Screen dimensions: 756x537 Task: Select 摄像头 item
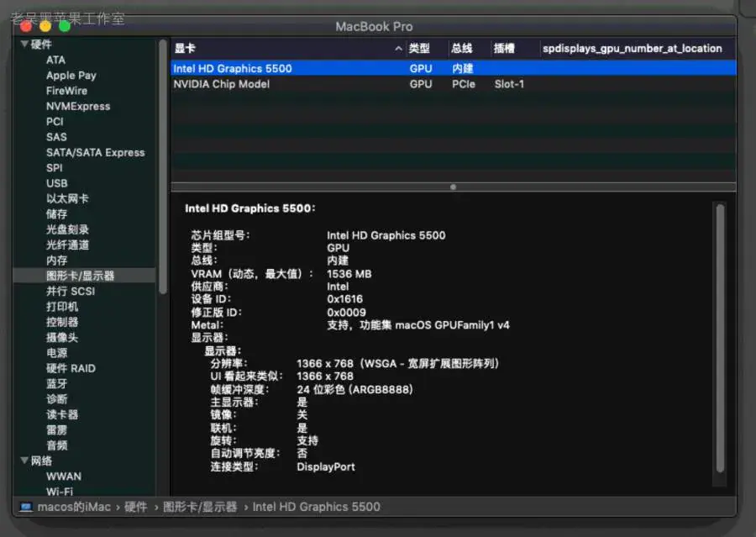[x=61, y=337]
